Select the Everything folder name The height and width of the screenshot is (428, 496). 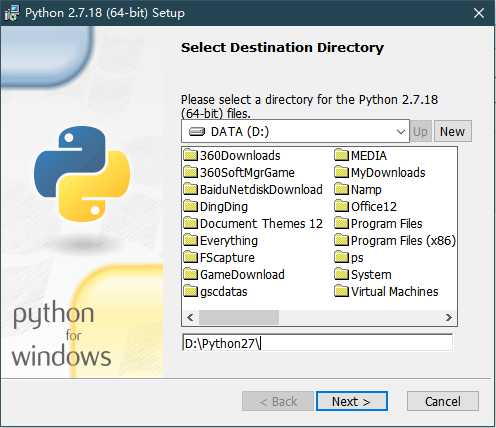pyautogui.click(x=229, y=241)
